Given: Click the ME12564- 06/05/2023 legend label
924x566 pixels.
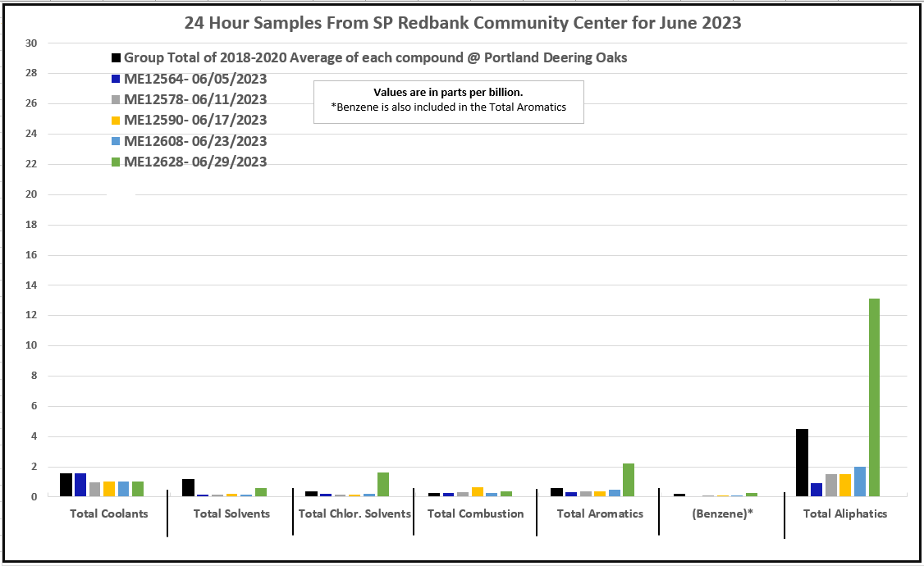Looking at the screenshot, I should click(195, 79).
